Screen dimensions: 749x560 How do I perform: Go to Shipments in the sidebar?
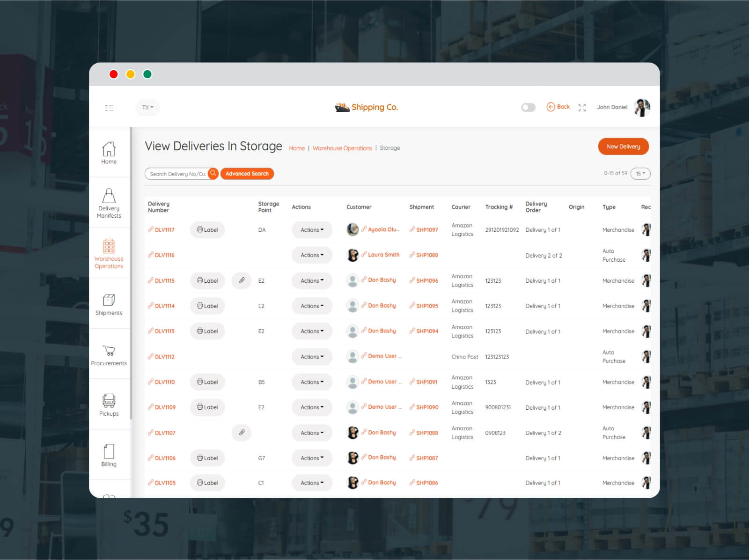[x=109, y=304]
